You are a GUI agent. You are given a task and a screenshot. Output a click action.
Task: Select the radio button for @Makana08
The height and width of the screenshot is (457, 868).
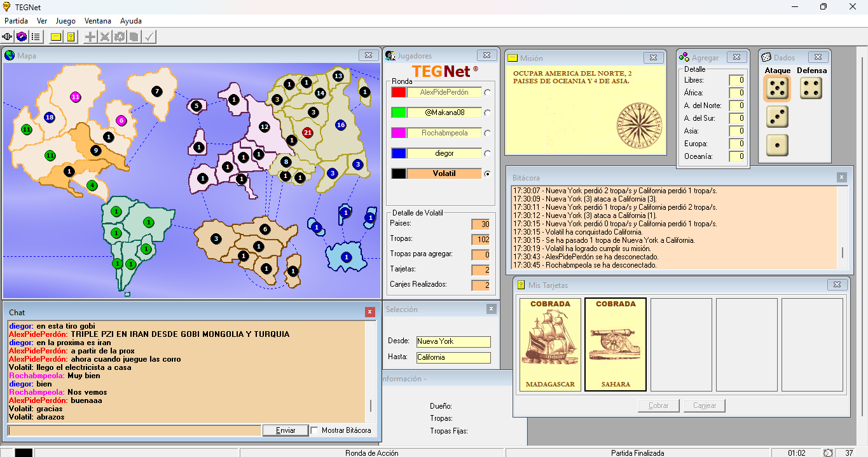coord(488,113)
